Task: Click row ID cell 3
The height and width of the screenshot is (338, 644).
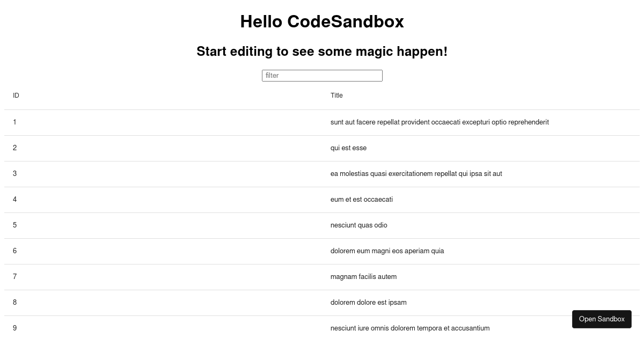Action: (163, 174)
